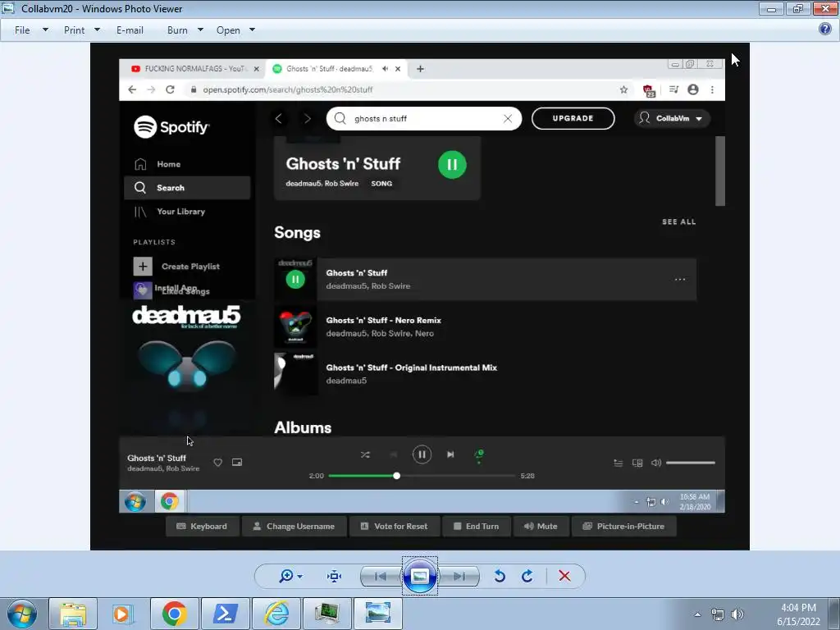Click the E-mail menu item

pos(130,30)
